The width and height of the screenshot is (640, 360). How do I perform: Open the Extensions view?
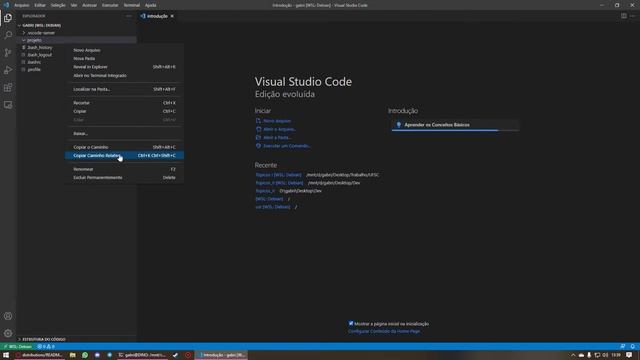tap(8, 87)
